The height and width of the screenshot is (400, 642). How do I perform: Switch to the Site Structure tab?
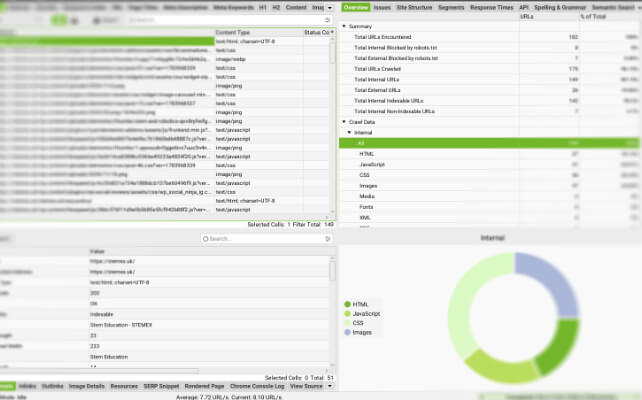coord(414,7)
